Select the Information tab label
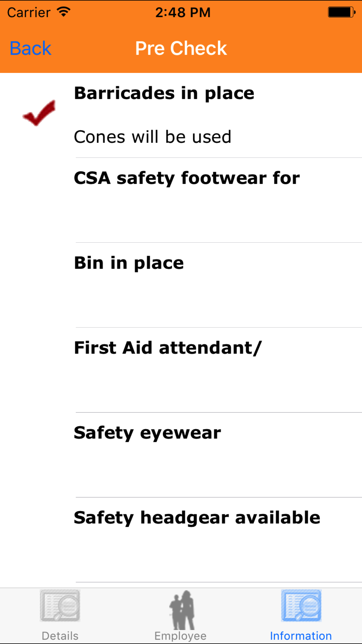Screen dimensions: 362x644 [x=301, y=636]
